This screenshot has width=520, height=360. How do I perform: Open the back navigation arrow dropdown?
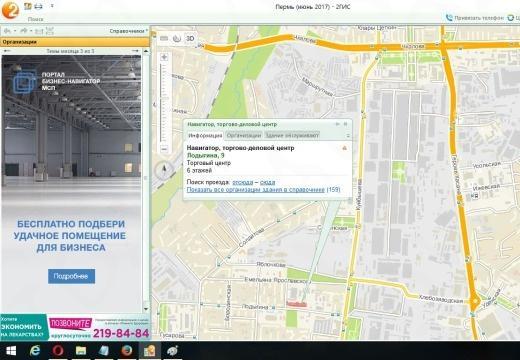(x=15, y=31)
